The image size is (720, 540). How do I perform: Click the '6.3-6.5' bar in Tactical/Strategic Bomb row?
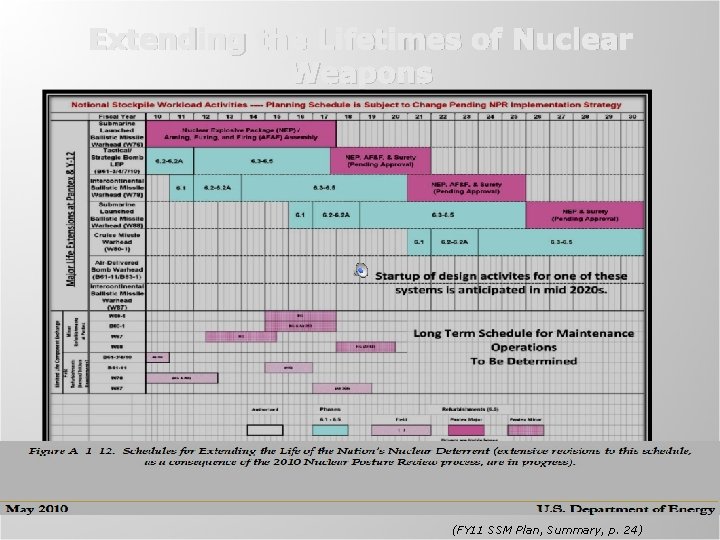pos(262,161)
